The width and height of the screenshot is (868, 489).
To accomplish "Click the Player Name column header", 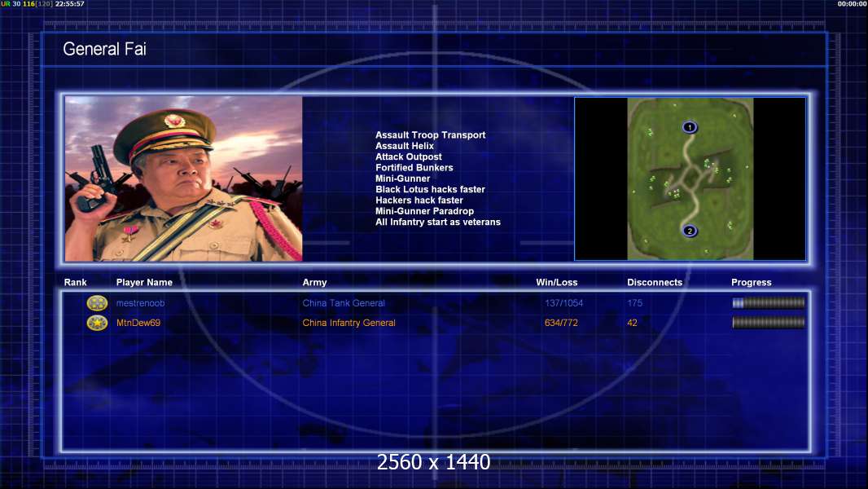I will [144, 283].
